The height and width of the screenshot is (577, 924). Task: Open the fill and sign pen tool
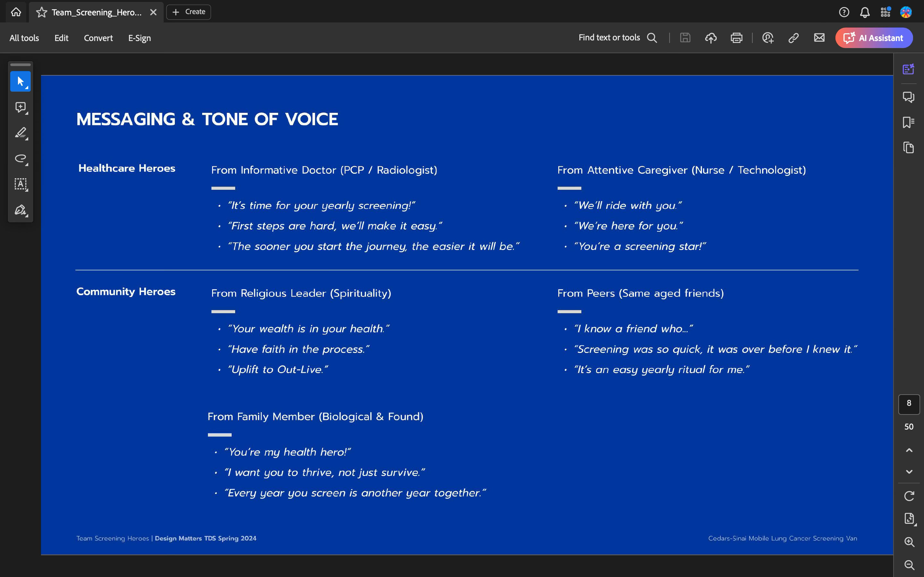pyautogui.click(x=20, y=210)
